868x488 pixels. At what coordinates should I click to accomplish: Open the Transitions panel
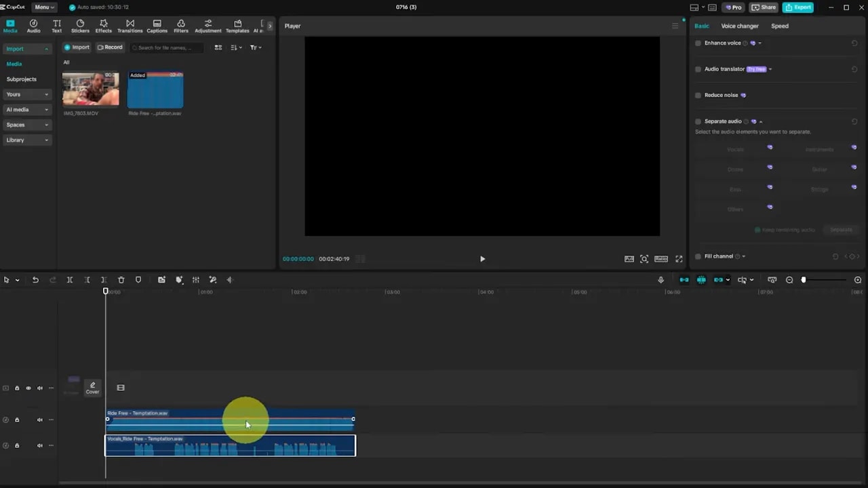point(130,26)
